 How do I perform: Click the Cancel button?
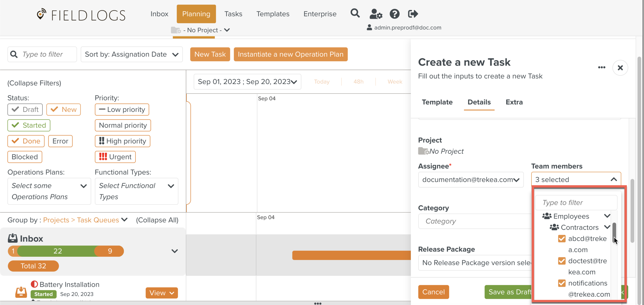click(x=434, y=292)
